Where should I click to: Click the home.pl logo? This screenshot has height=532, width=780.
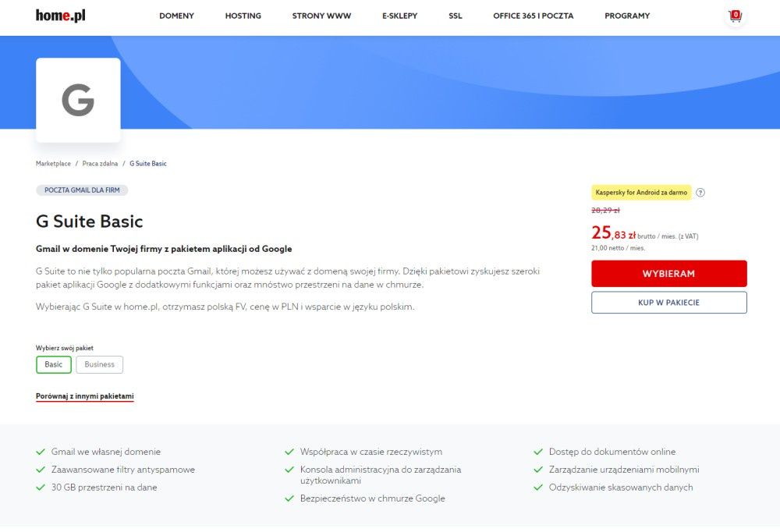(x=61, y=16)
